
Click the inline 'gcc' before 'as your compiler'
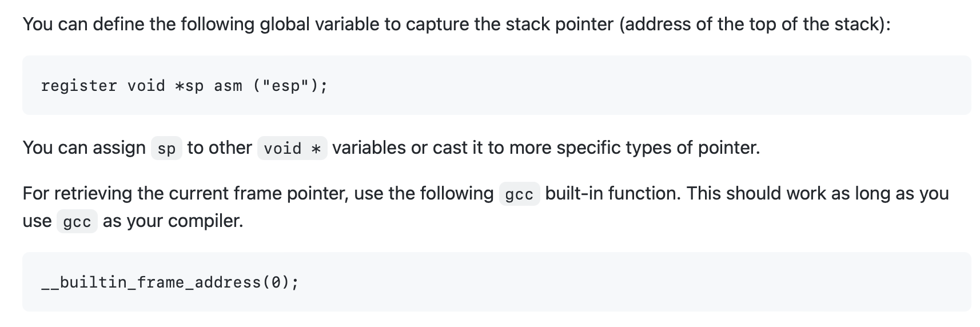[x=77, y=221]
